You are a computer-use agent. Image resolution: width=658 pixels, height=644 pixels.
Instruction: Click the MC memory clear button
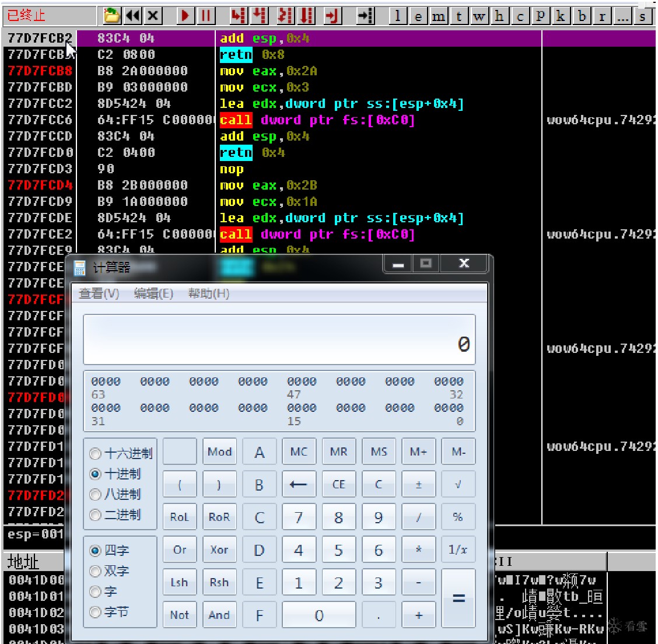pos(299,452)
